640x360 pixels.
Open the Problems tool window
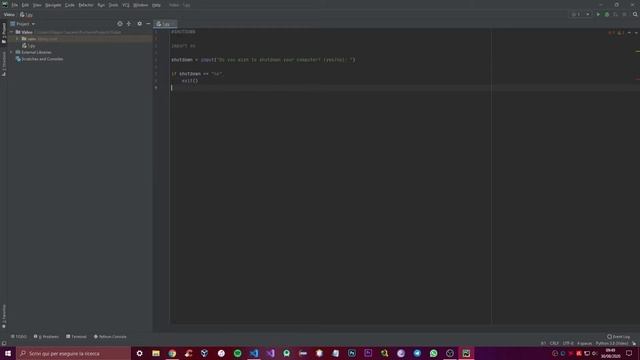(46, 337)
